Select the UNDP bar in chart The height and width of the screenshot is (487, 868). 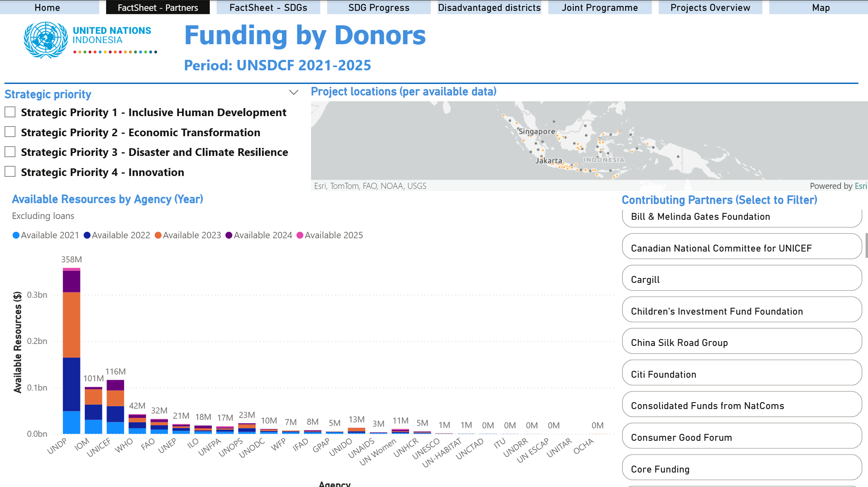point(72,351)
